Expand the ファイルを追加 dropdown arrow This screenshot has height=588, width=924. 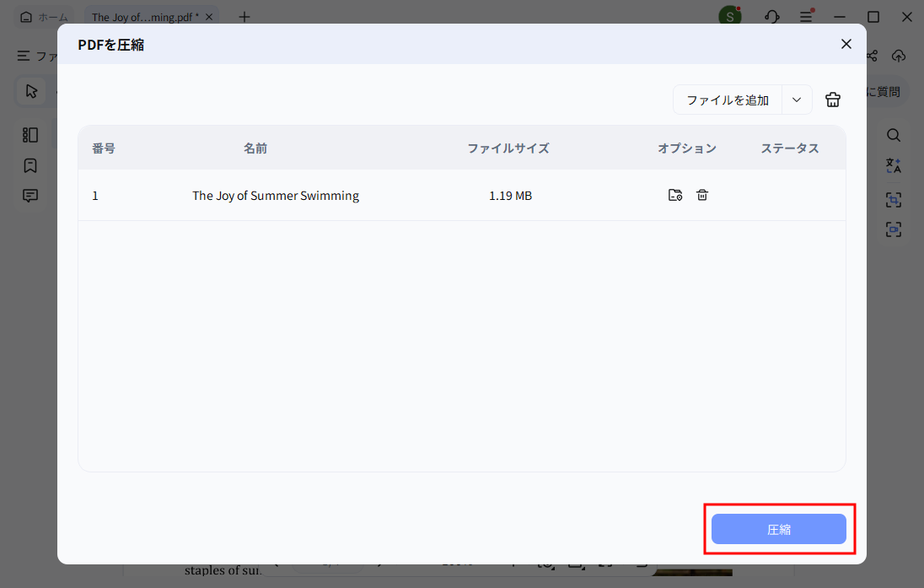tap(797, 100)
